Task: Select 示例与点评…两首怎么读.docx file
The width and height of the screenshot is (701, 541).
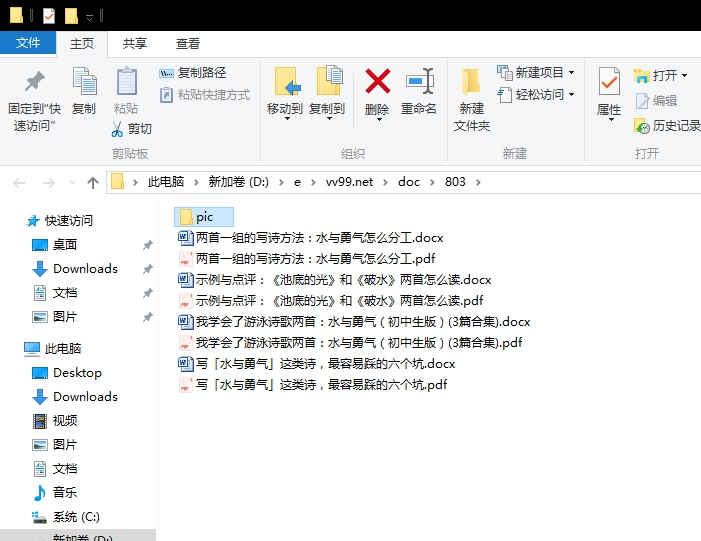Action: tap(334, 280)
